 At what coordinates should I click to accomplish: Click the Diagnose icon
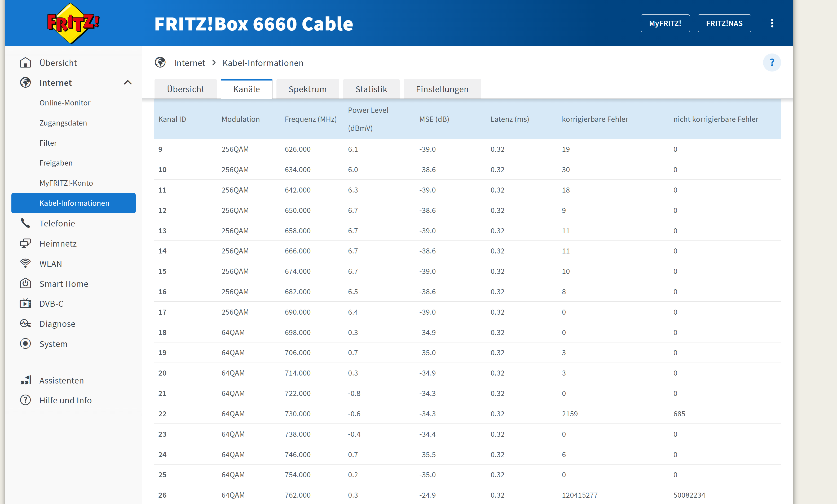pyautogui.click(x=25, y=323)
